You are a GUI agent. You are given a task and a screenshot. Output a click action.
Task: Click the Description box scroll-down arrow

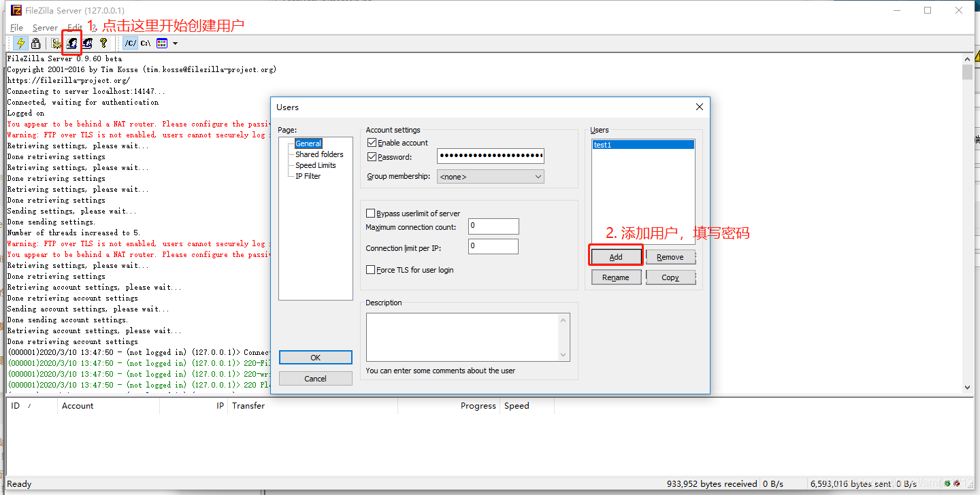[563, 355]
